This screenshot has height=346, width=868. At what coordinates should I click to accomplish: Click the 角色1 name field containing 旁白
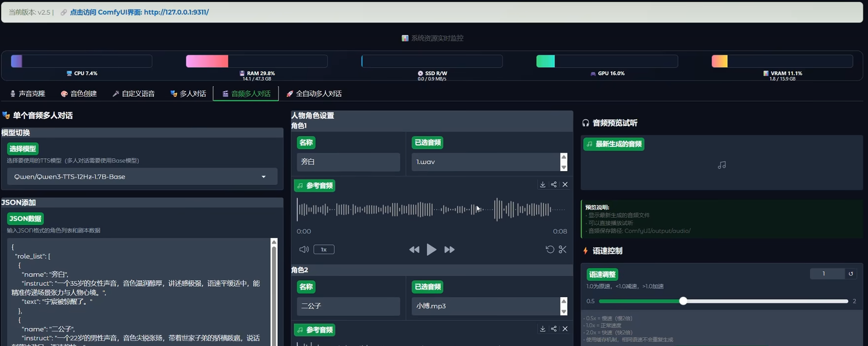coord(348,162)
